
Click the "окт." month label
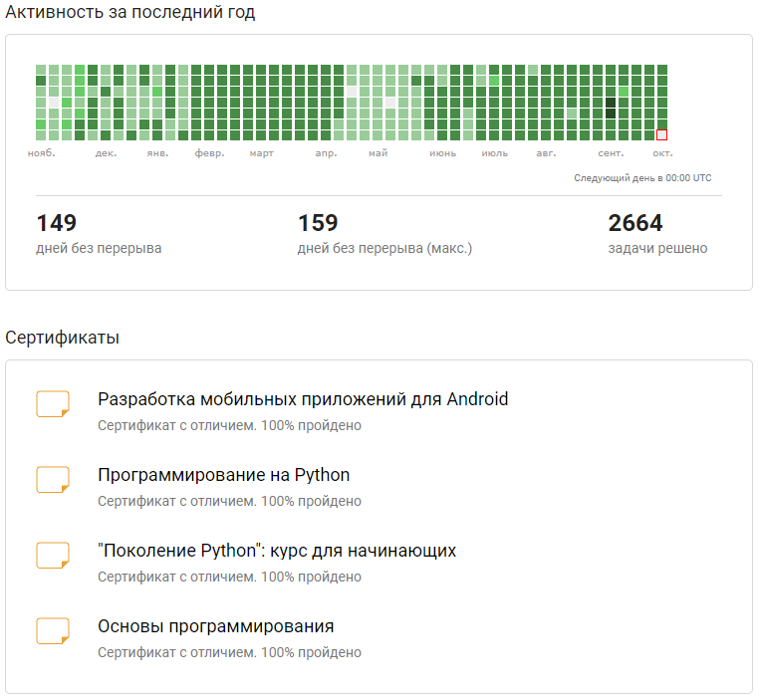click(662, 153)
